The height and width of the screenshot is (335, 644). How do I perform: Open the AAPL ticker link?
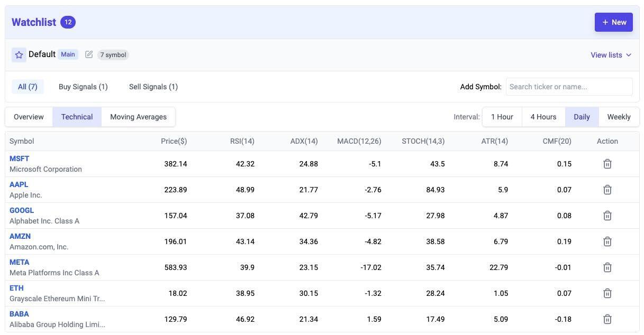click(19, 184)
